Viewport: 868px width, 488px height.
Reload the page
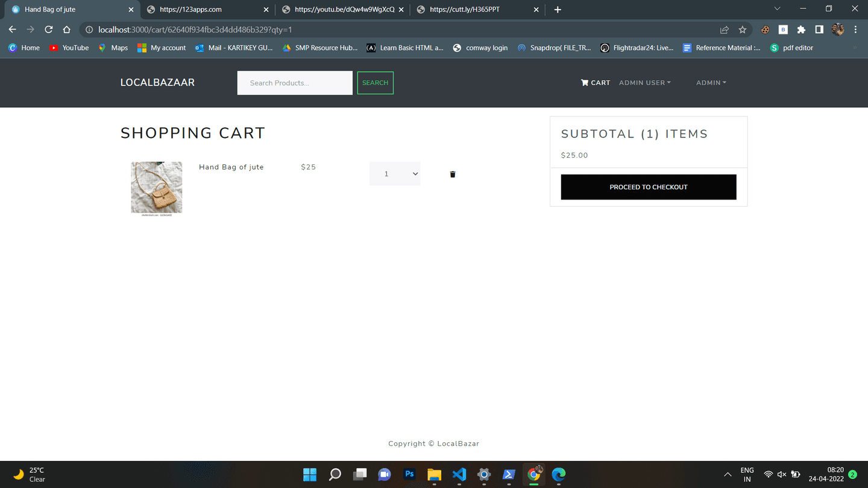point(49,30)
